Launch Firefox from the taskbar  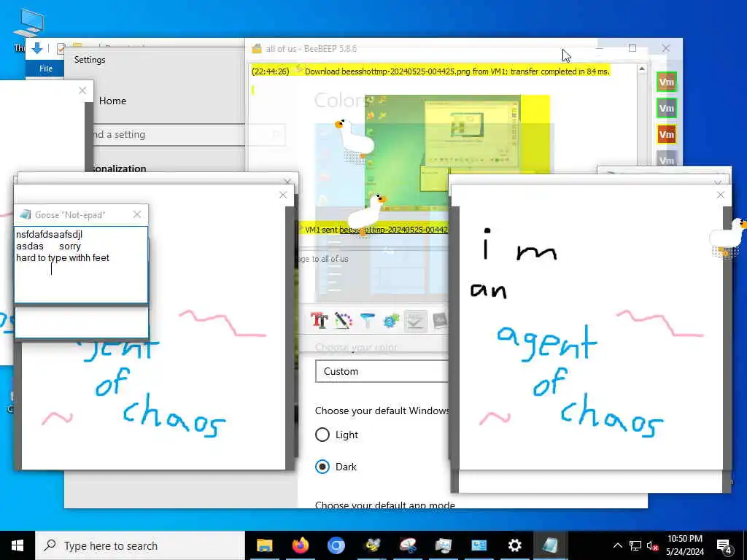point(300,545)
